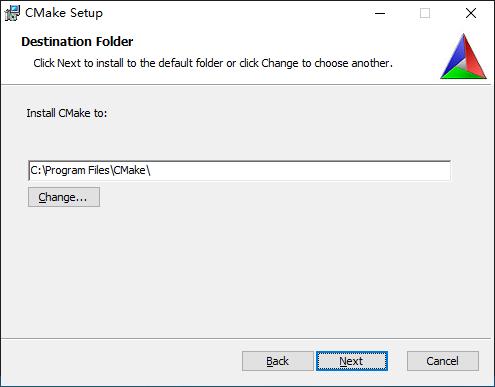Screen dimensions: 495x387
Task: Focus the install path text field
Action: pos(240,171)
